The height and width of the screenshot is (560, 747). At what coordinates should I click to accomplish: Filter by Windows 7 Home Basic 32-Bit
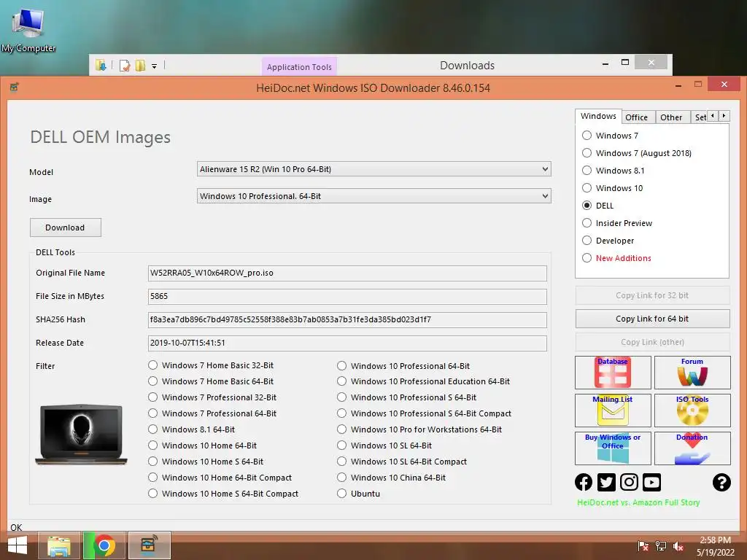[152, 365]
